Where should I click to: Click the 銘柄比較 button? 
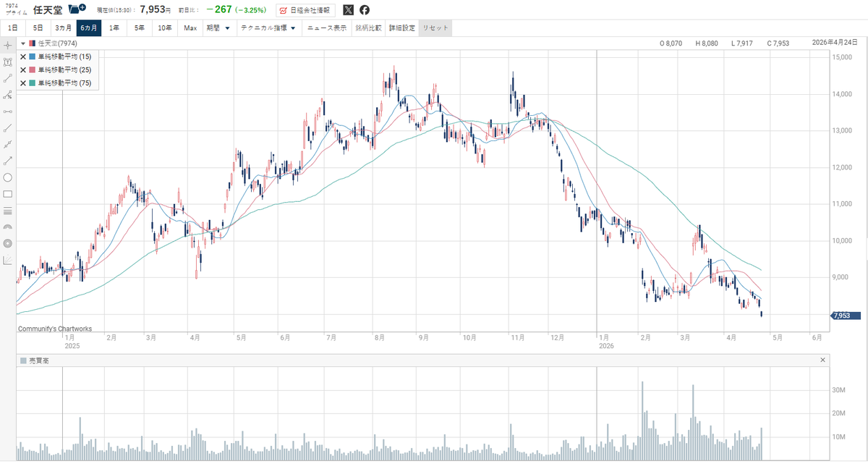368,28
